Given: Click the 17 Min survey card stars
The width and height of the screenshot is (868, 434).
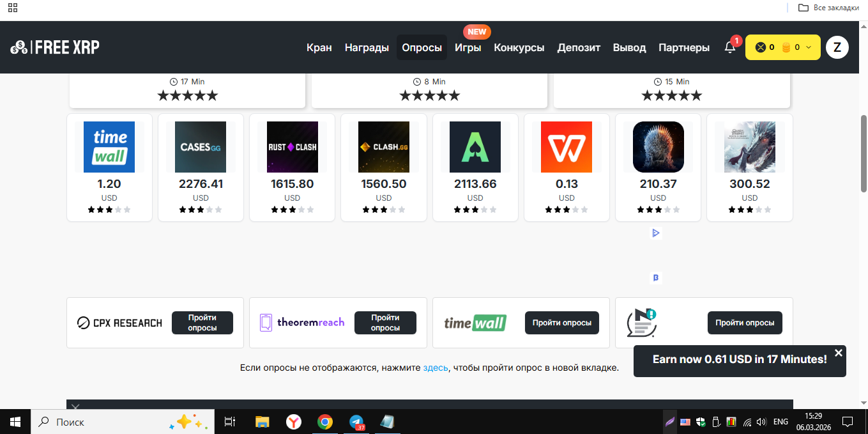Looking at the screenshot, I should 188,96.
